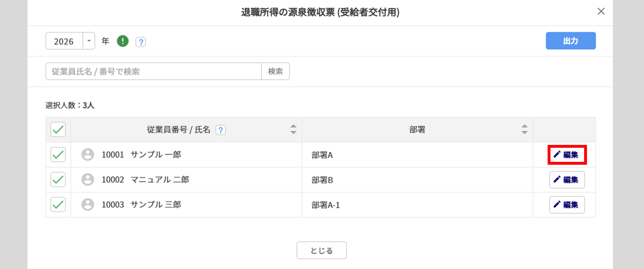Open the 2026 year dropdown
The image size is (644, 269).
click(89, 41)
